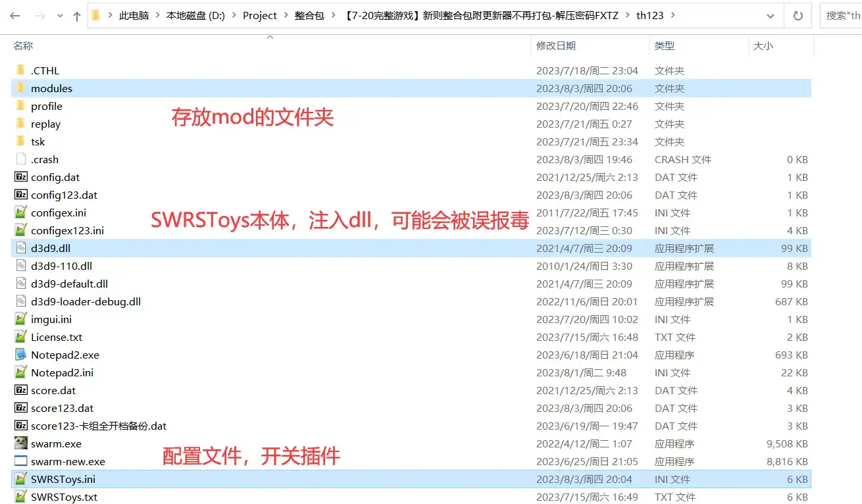
Task: Select the modules folder icon
Action: (20, 88)
